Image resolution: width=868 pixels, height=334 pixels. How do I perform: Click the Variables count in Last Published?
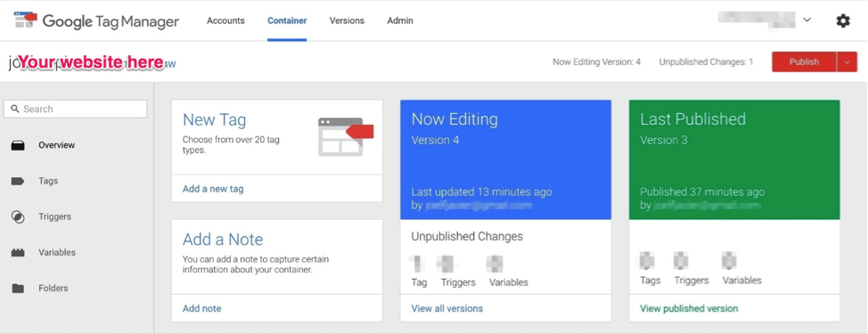click(x=729, y=260)
